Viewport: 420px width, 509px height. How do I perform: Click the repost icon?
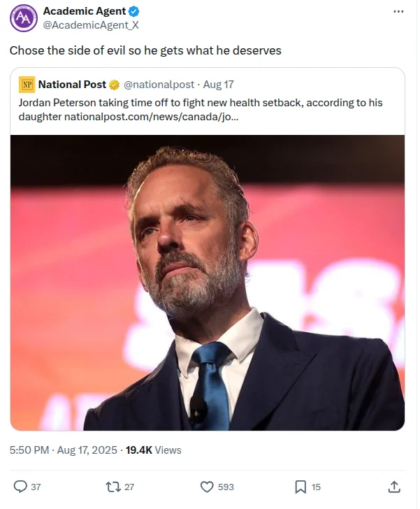[113, 487]
